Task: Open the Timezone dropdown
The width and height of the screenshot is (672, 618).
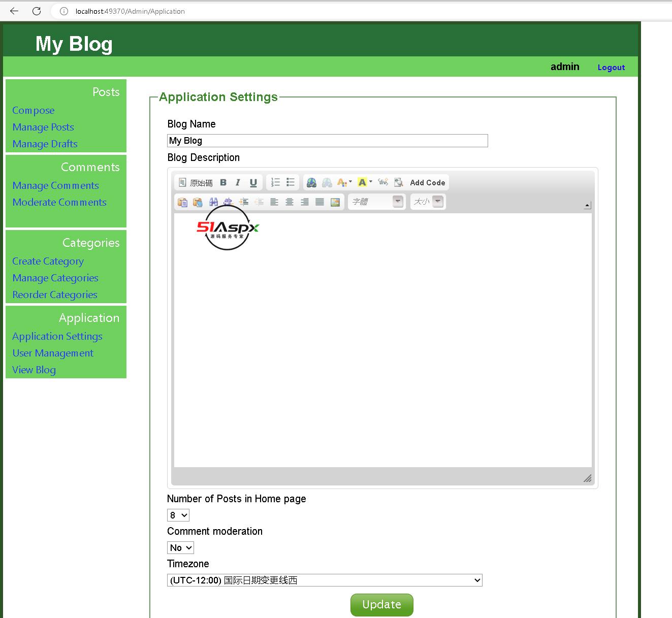Action: tap(325, 580)
